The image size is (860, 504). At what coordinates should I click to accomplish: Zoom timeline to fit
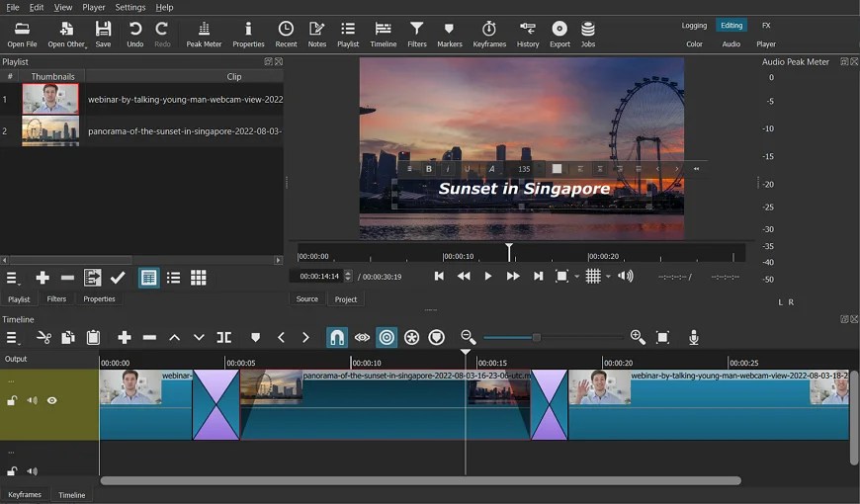662,337
